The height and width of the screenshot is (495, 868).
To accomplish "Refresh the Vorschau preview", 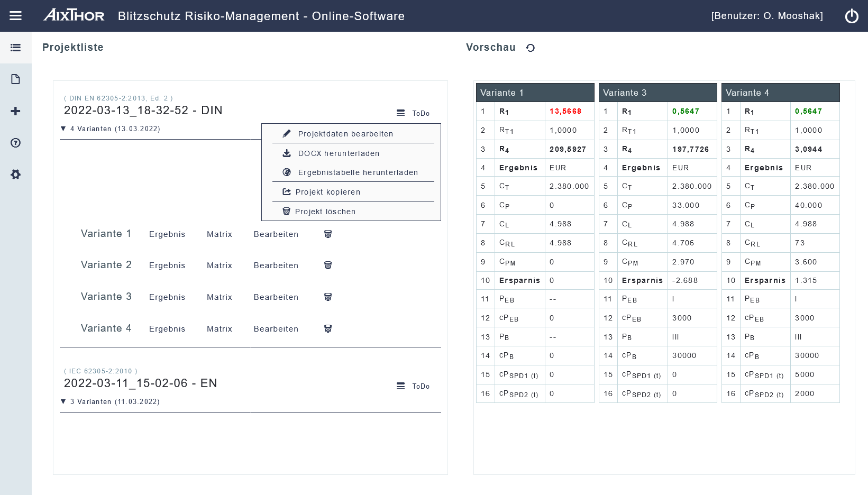I will 531,48.
